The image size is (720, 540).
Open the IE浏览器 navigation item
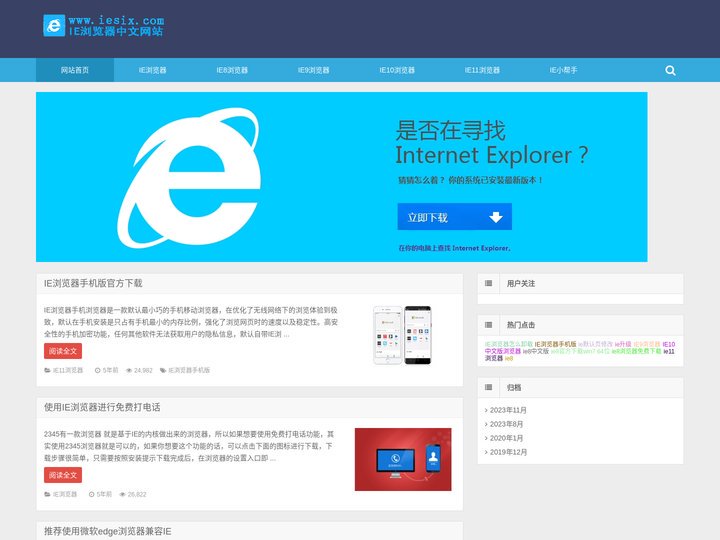click(152, 70)
